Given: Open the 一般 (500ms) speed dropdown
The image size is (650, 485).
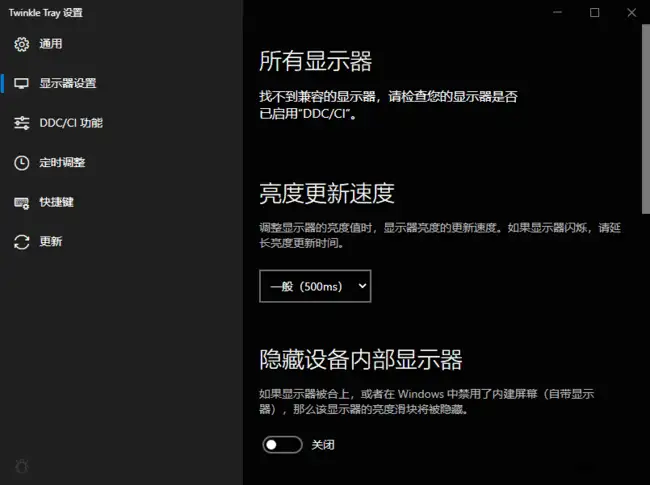Looking at the screenshot, I should point(314,286).
